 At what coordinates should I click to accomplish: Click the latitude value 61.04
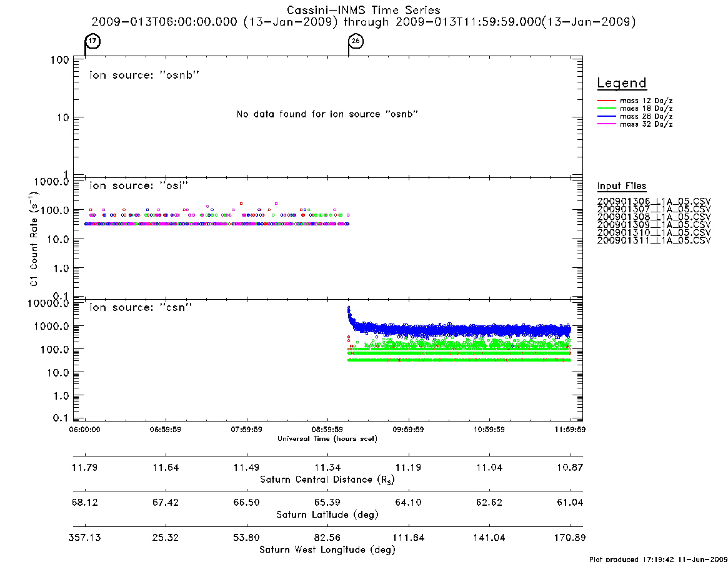570,503
